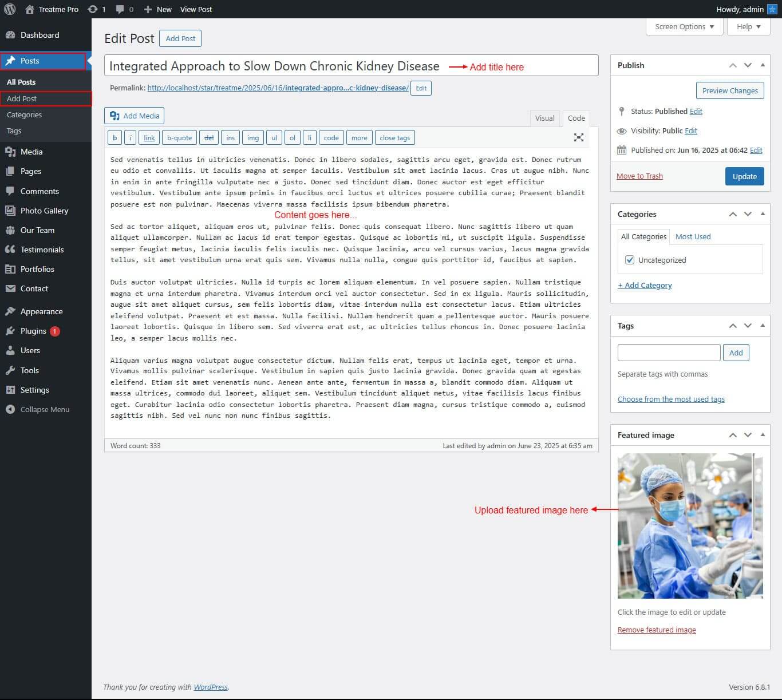Open comments bubble icon in admin bar

pyautogui.click(x=120, y=9)
